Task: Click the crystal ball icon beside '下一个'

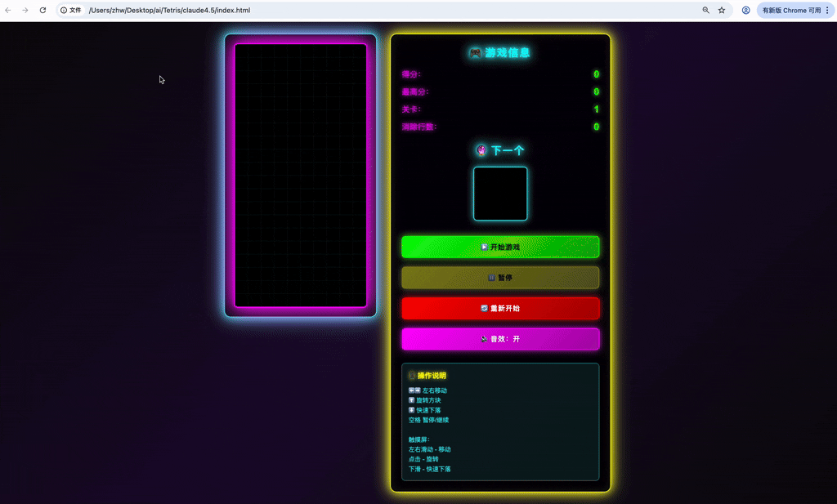Action: point(481,150)
